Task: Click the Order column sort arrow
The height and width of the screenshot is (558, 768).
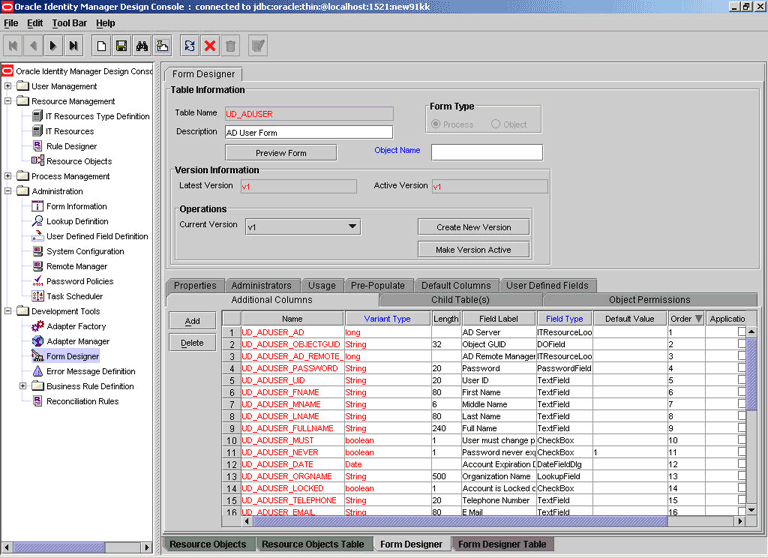Action: pos(698,319)
